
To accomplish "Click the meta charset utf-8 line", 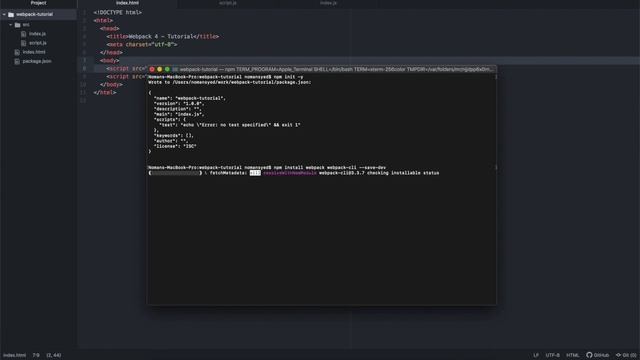I will point(142,44).
